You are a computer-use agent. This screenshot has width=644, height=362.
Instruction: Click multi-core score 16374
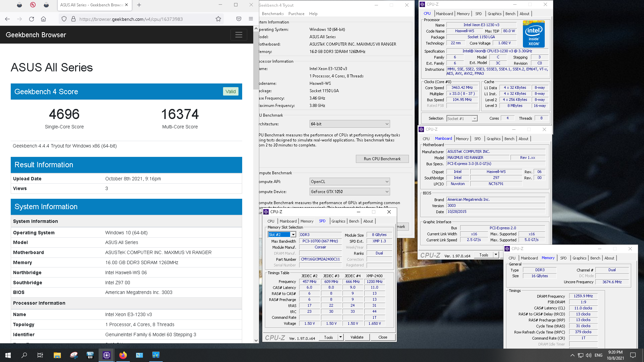180,114
